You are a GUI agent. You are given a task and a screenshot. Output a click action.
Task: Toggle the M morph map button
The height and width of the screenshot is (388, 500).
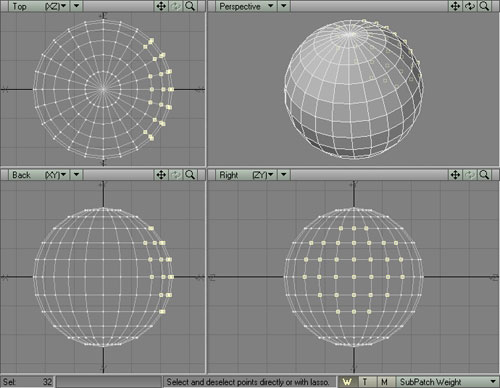click(385, 382)
